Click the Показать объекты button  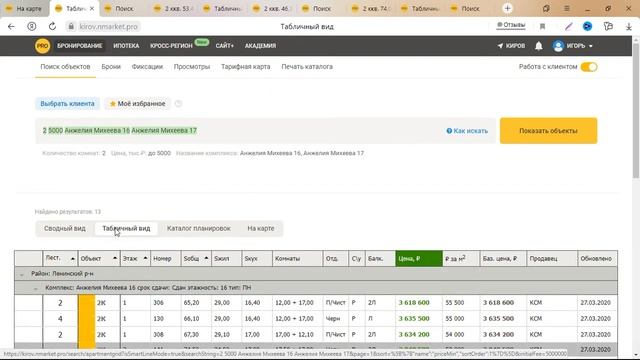[548, 131]
